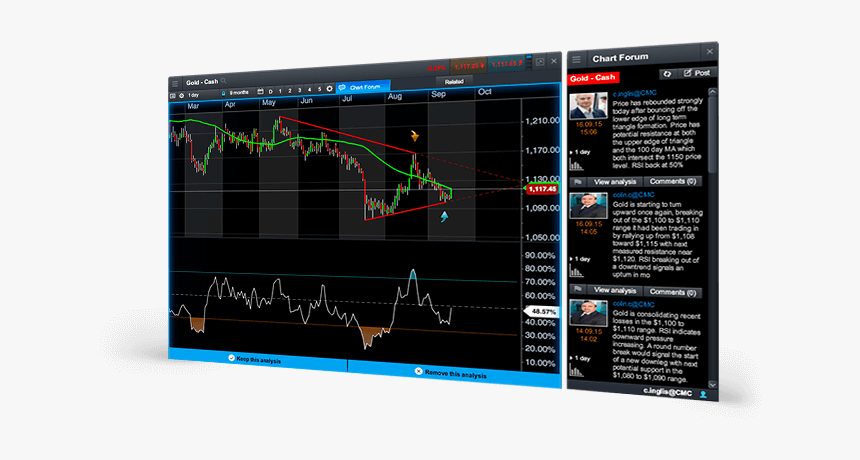The image size is (860, 460).
Task: Expand 1 day arrow under c.inglis's post
Action: pos(572,152)
